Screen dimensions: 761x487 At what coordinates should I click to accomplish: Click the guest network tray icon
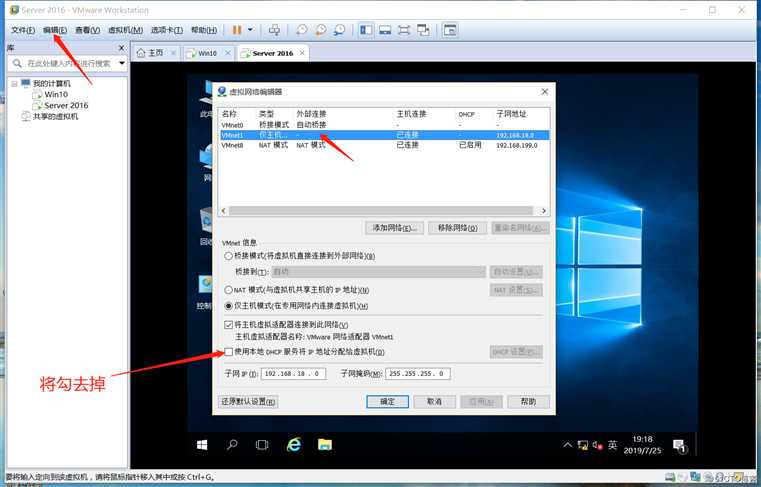tap(583, 445)
